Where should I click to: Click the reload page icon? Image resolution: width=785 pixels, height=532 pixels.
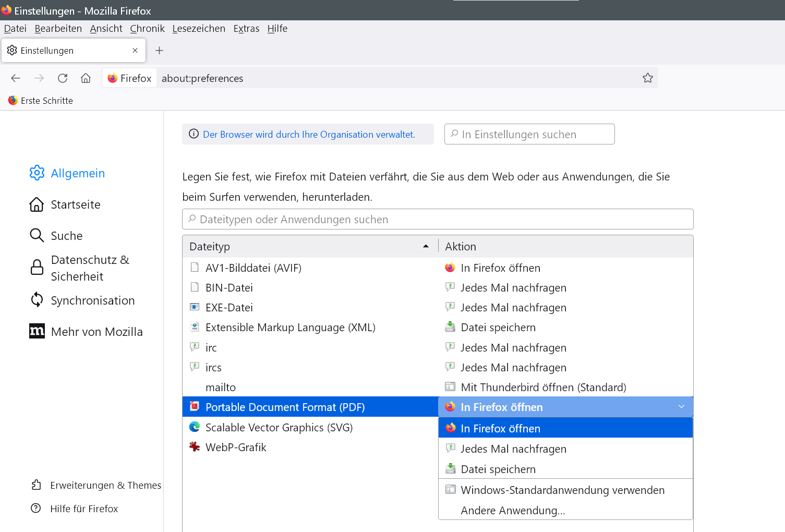(63, 78)
